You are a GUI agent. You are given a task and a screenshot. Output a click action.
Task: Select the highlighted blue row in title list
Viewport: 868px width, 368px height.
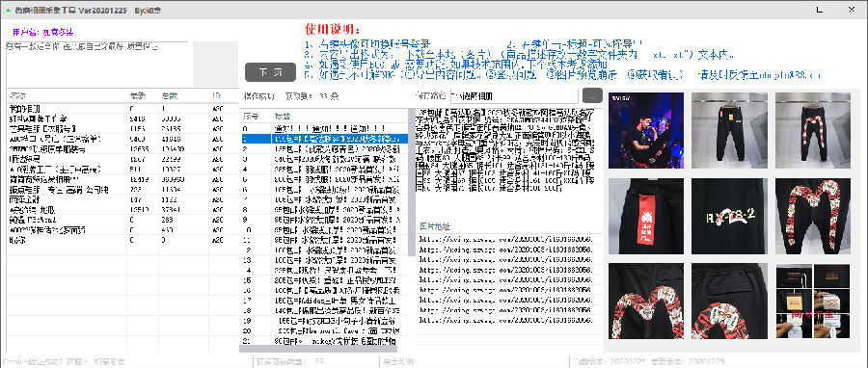click(324, 140)
